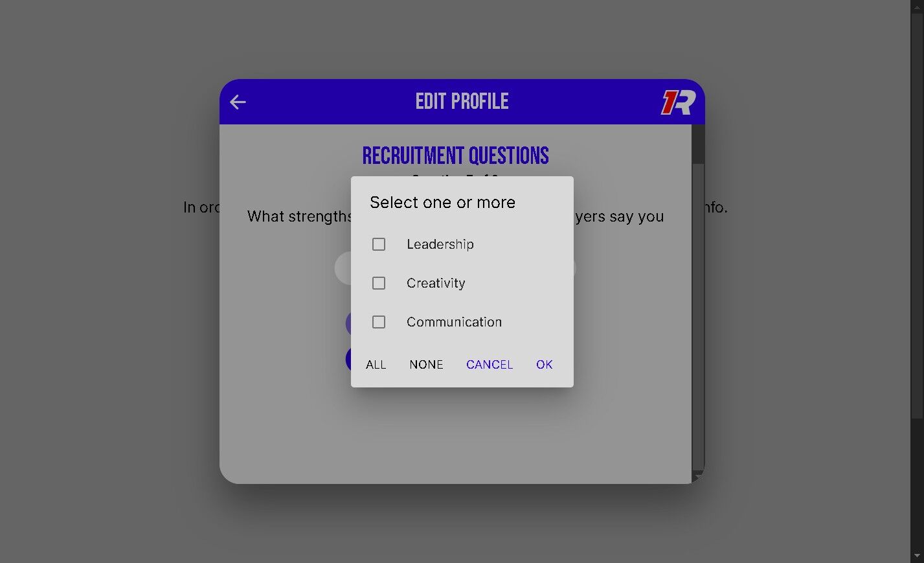Pick the Communication option label
924x563 pixels.
pyautogui.click(x=453, y=322)
